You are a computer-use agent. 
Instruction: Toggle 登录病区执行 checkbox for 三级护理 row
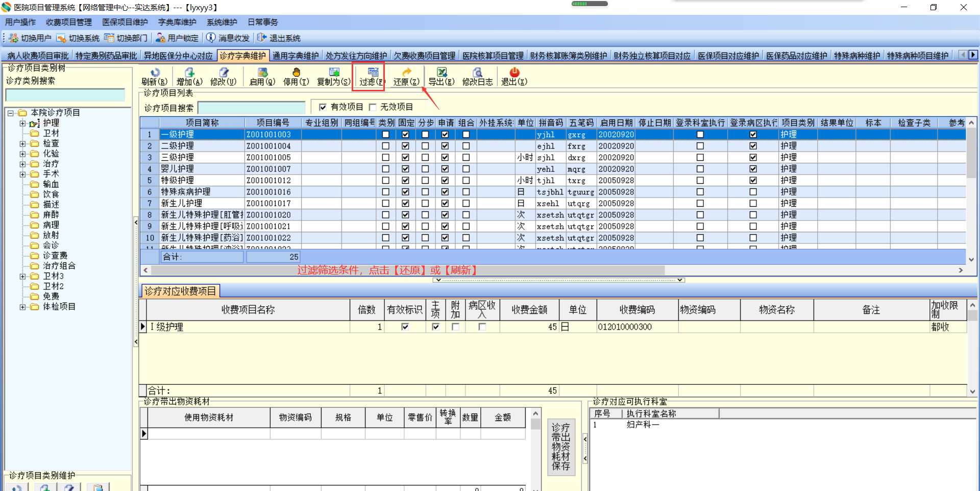point(753,158)
